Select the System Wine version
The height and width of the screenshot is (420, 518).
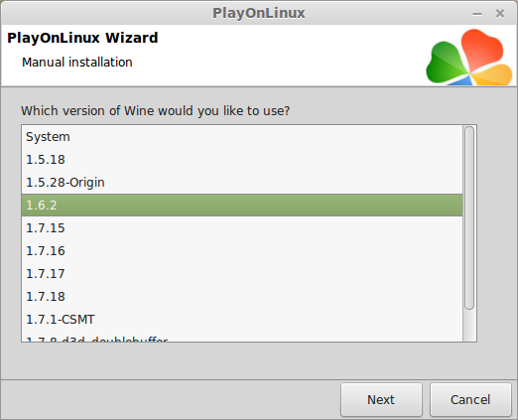pyautogui.click(x=242, y=137)
